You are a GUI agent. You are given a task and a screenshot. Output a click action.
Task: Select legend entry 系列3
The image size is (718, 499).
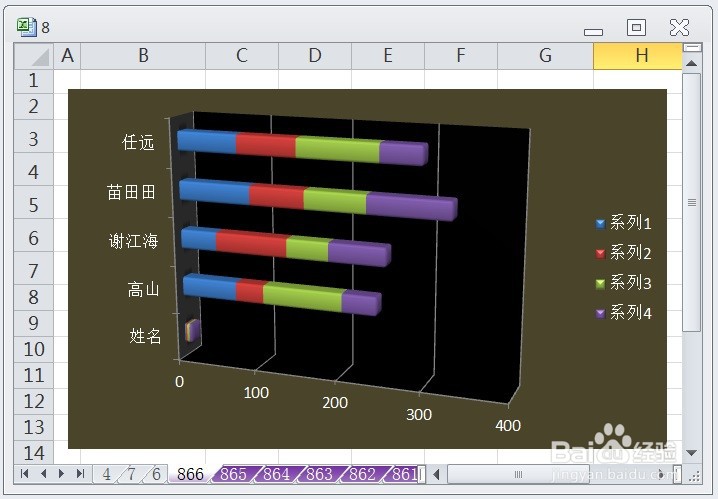[x=624, y=283]
